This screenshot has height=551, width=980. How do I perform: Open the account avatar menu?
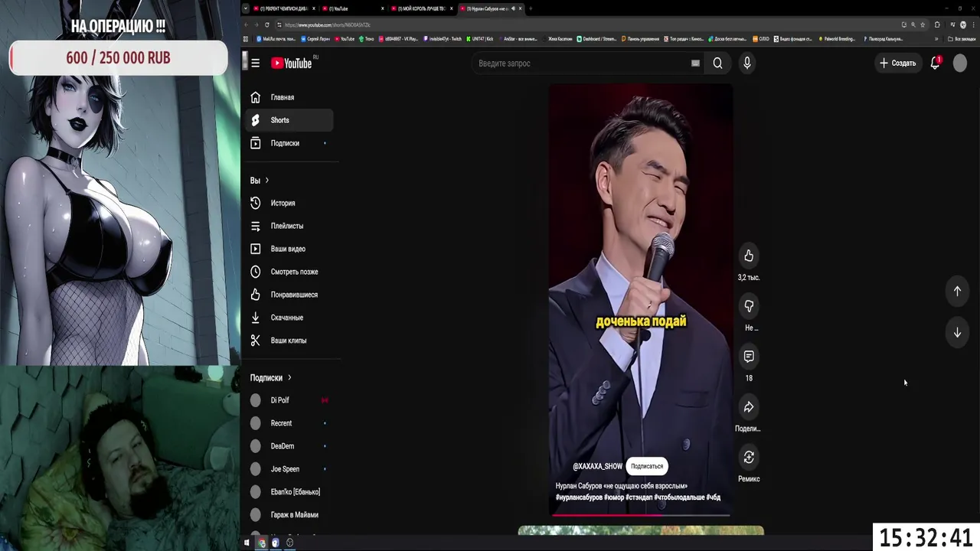[960, 64]
